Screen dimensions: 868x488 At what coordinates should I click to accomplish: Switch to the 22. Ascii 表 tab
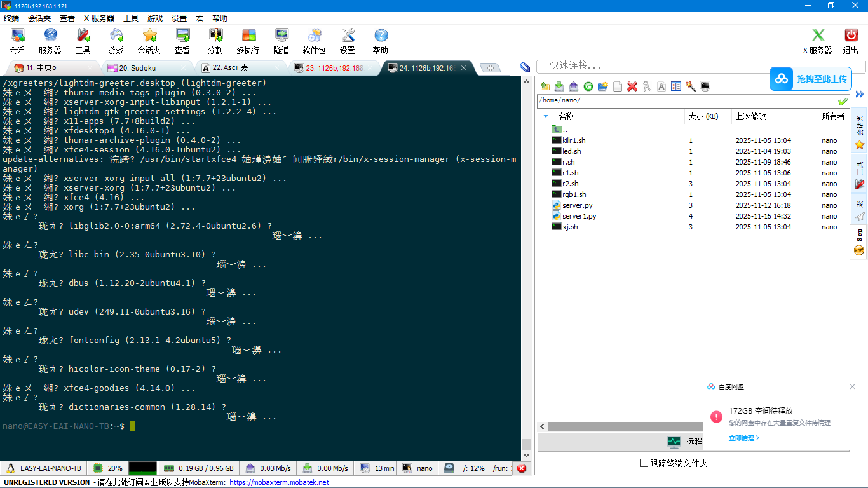(x=240, y=68)
